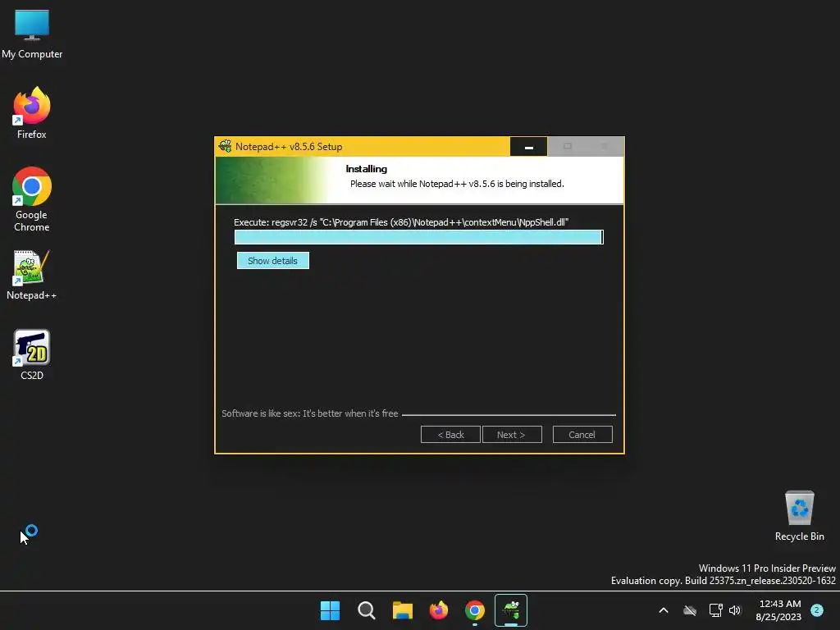Select the Firefox desktop shortcut

[x=32, y=113]
